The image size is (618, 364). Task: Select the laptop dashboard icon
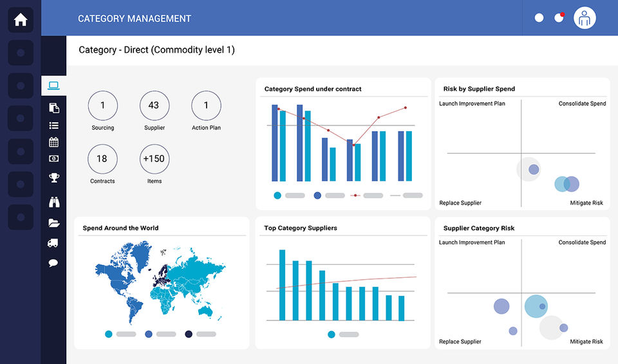(53, 86)
